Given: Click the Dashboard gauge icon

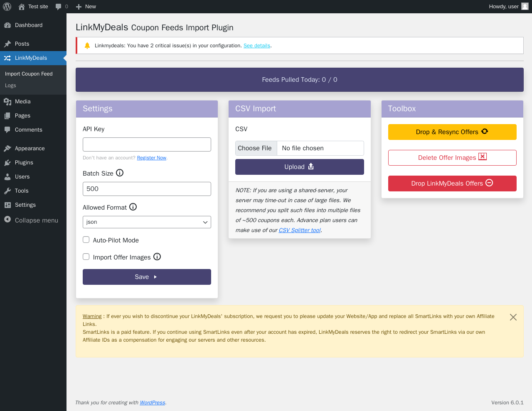Looking at the screenshot, I should pos(7,25).
